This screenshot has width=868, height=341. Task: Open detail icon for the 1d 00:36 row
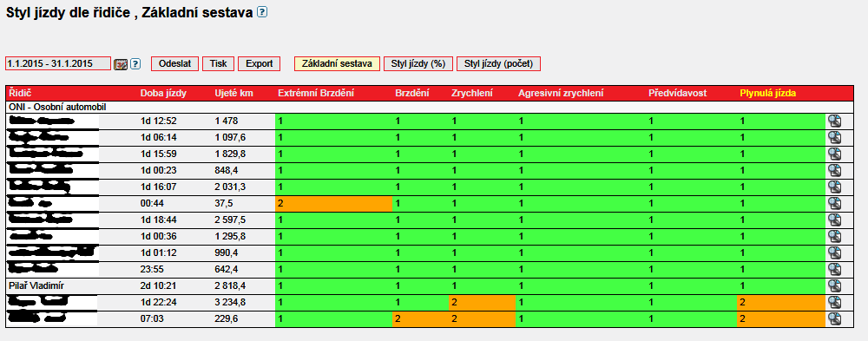834,236
